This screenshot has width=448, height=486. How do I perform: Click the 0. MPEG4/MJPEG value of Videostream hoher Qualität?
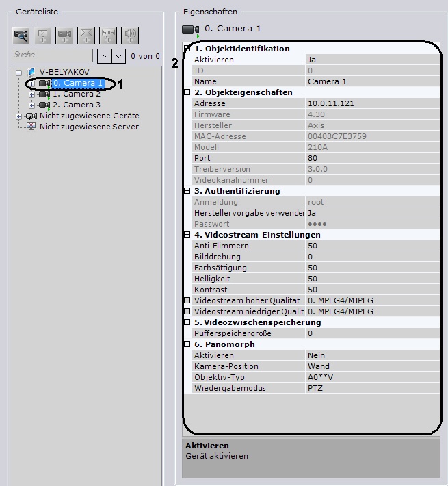coord(373,300)
